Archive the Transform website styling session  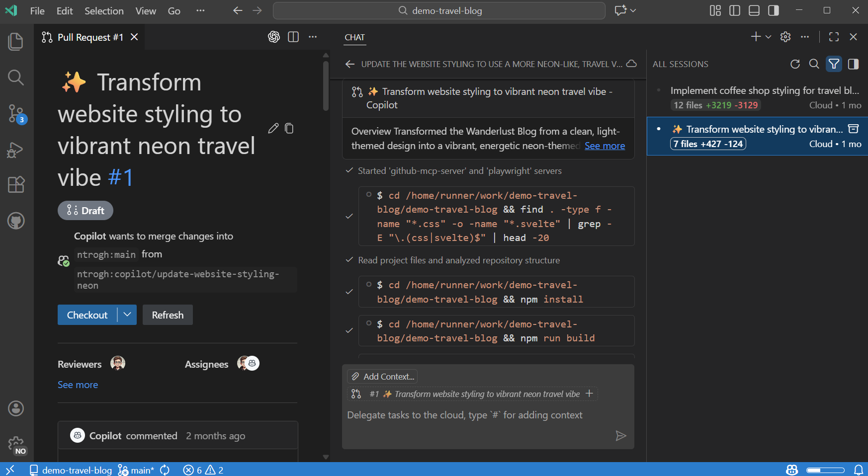[x=854, y=128]
